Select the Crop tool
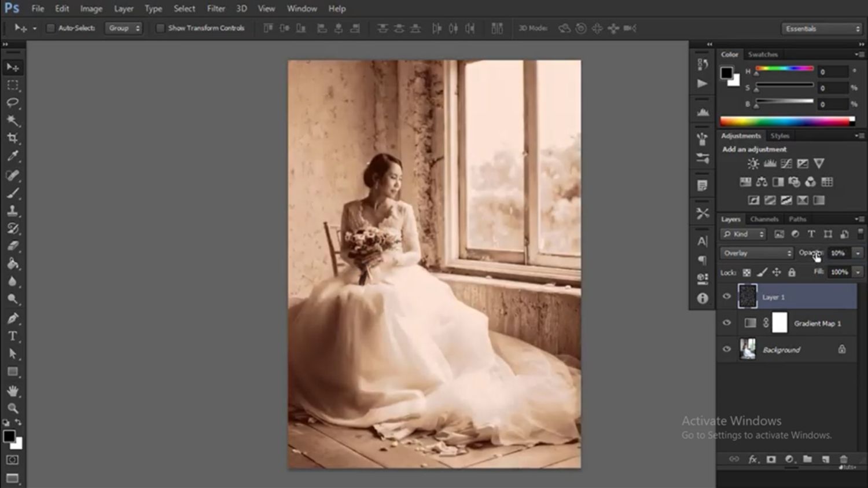 [x=13, y=138]
